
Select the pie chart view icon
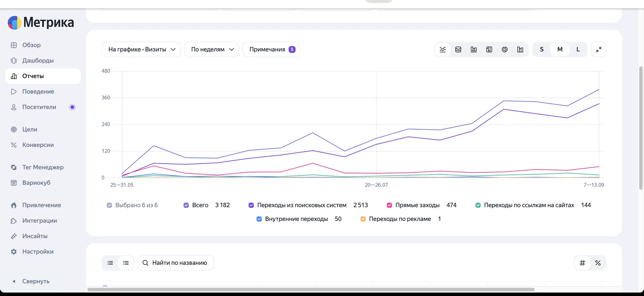(x=505, y=49)
